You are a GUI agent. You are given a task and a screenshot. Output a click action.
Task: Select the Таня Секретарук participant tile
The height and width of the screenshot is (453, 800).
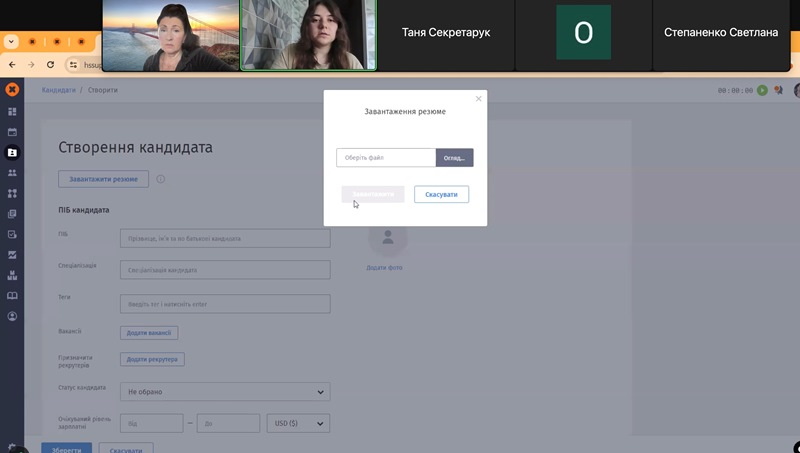click(445, 35)
